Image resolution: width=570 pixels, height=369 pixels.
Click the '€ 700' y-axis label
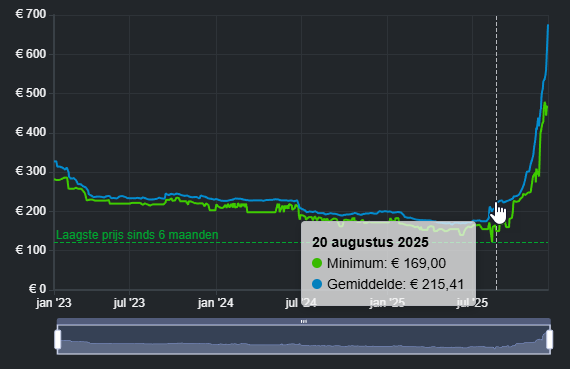click(x=31, y=15)
